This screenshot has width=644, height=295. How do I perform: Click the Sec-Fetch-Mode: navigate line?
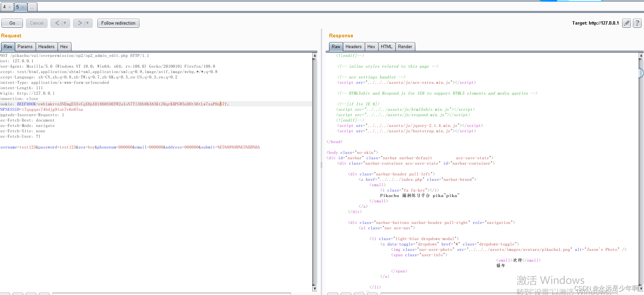(27, 126)
